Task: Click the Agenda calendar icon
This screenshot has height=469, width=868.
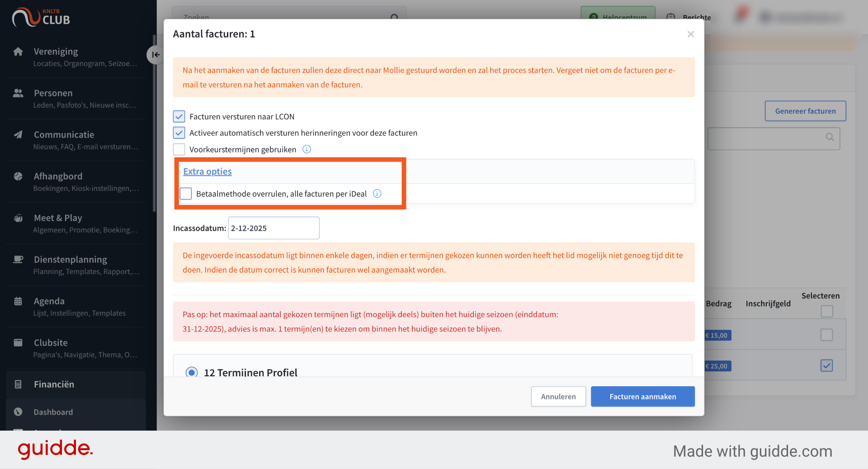Action: click(x=18, y=301)
